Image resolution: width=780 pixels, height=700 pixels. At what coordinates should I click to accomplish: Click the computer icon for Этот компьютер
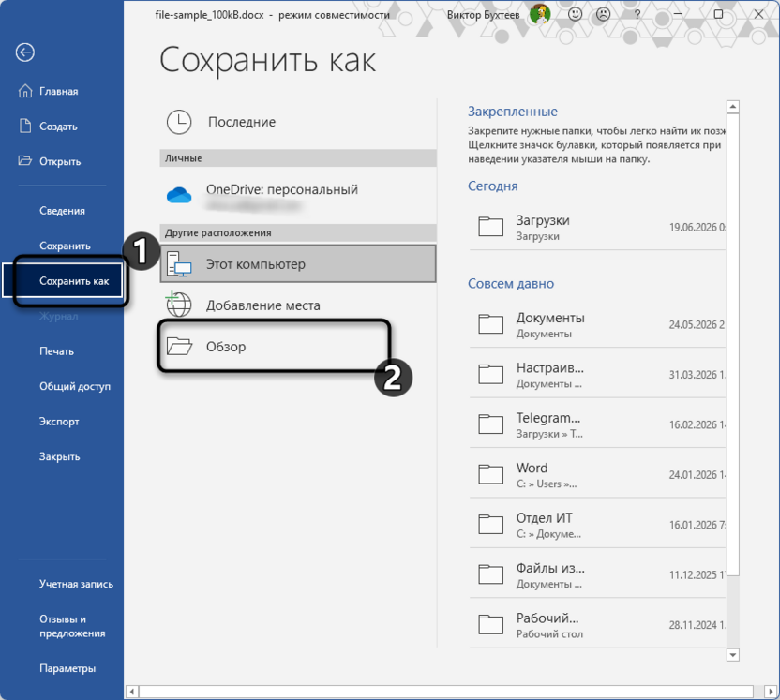coord(179,264)
